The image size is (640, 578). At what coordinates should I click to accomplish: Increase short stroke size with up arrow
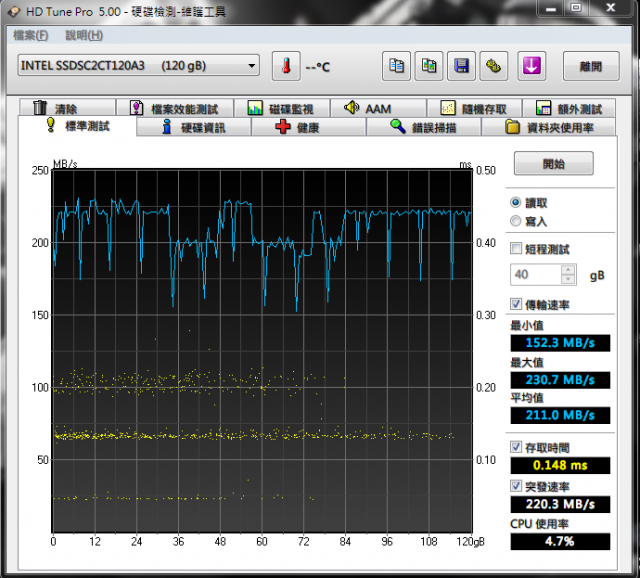pos(568,269)
